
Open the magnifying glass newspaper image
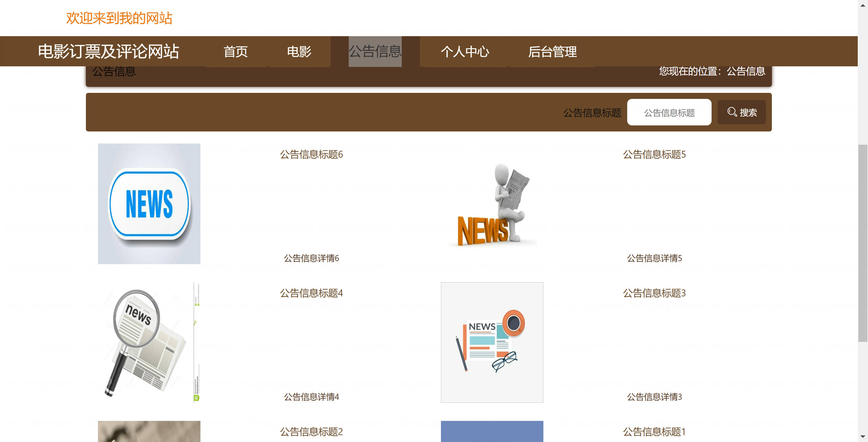149,342
